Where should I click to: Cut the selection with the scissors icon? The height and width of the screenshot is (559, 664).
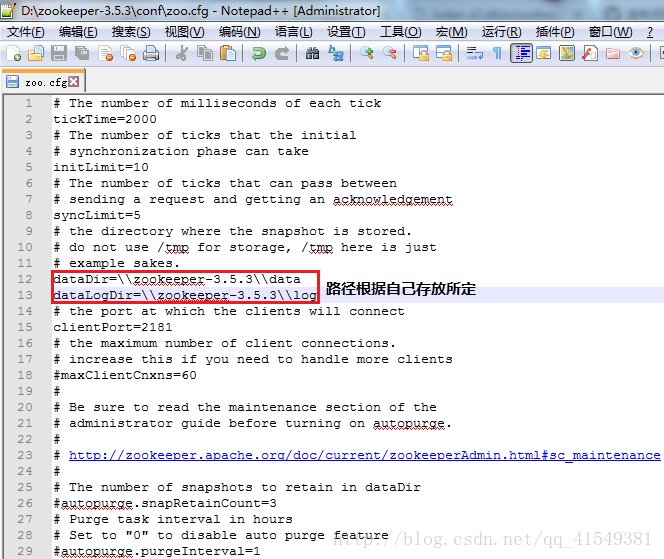(x=182, y=53)
